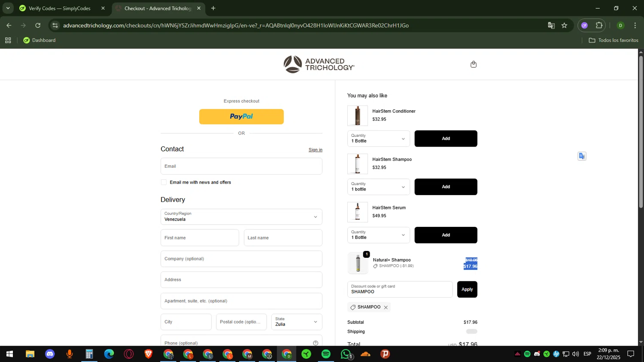This screenshot has width=644, height=362.
Task: Close the Checkout Advanced Trichology tab
Action: point(199,8)
